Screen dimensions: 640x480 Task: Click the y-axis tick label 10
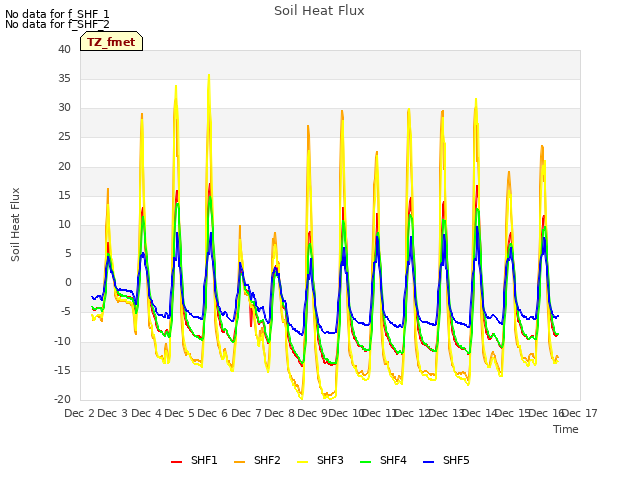pos(64,224)
